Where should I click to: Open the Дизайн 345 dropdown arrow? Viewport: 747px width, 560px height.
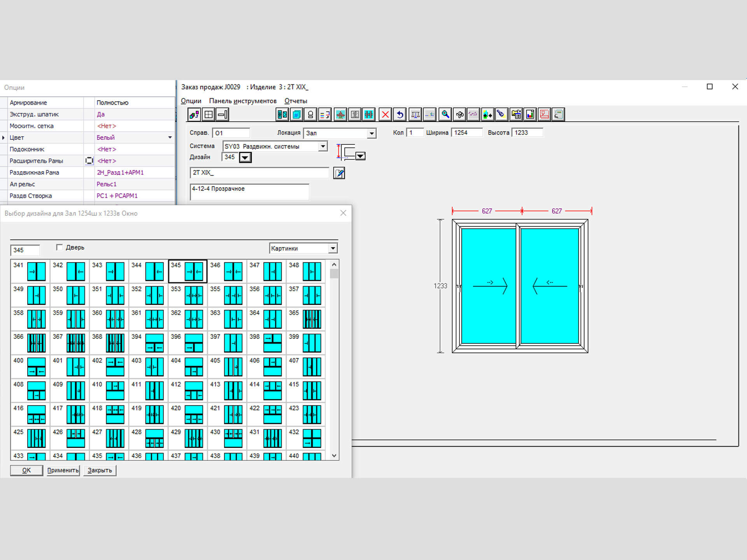click(245, 157)
